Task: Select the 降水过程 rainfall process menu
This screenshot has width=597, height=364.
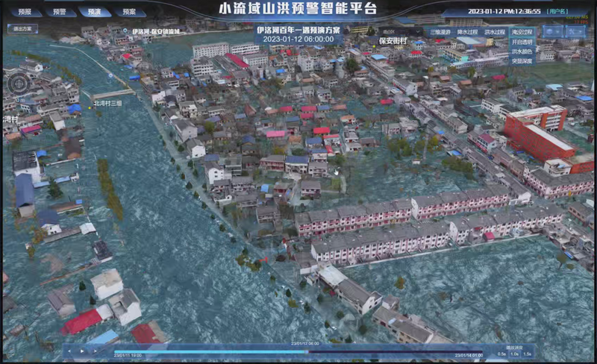Action: pyautogui.click(x=467, y=32)
